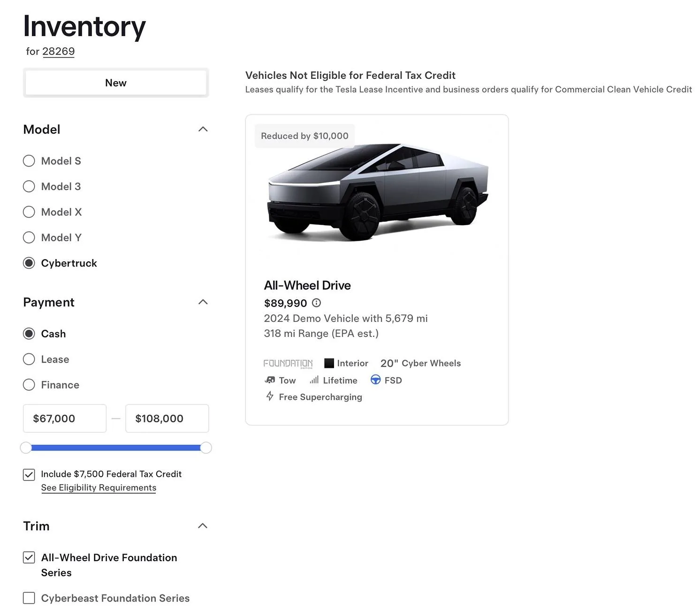Click the 20" Cyber Wheels label
The image size is (700, 610).
coord(421,363)
